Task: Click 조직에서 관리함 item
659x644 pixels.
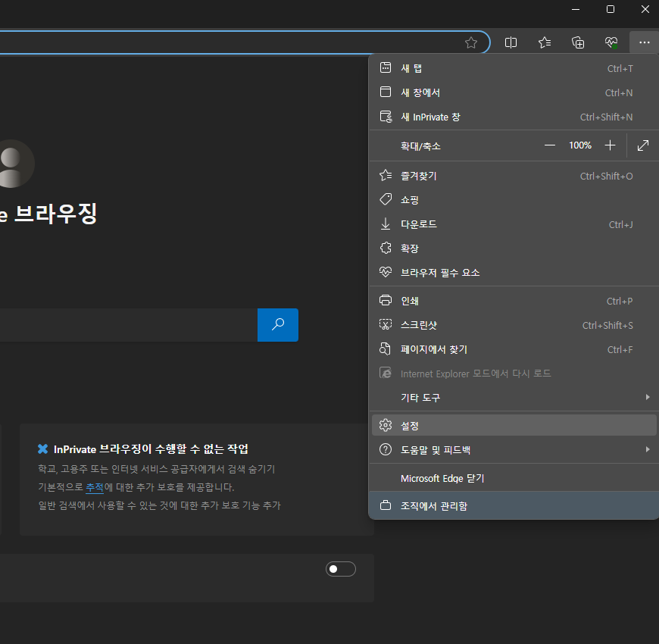Action: coord(514,505)
